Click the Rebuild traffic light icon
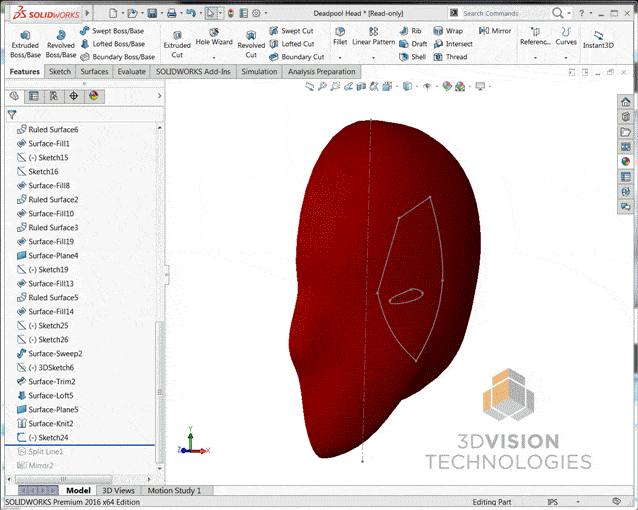 (x=231, y=13)
